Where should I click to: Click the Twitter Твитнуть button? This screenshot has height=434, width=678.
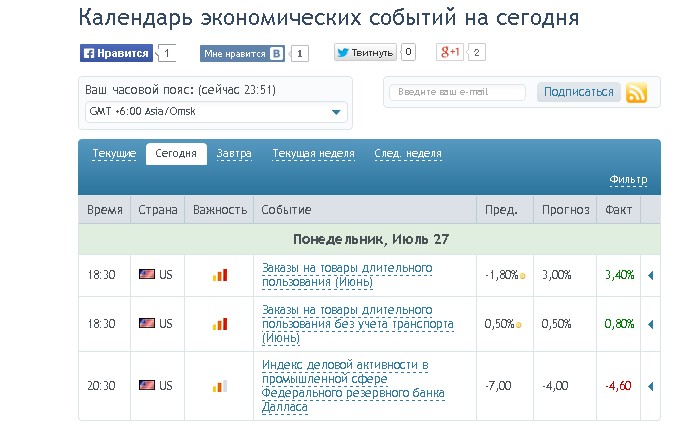[x=365, y=52]
